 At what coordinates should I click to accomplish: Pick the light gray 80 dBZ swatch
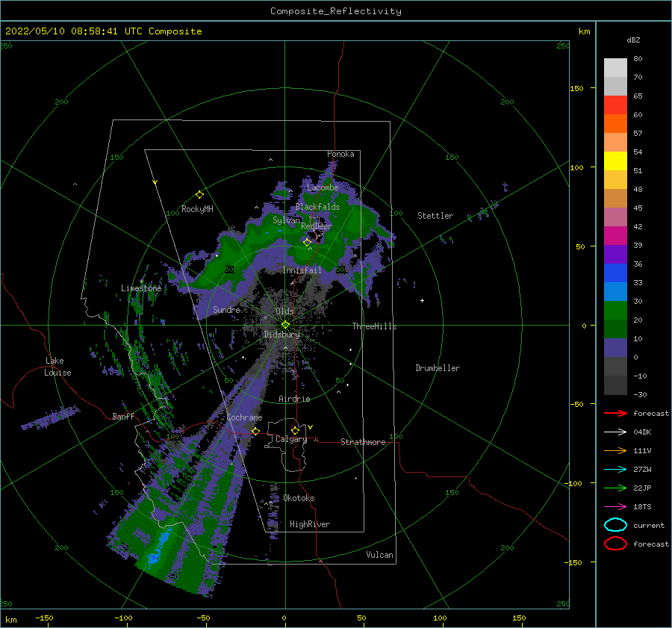615,67
